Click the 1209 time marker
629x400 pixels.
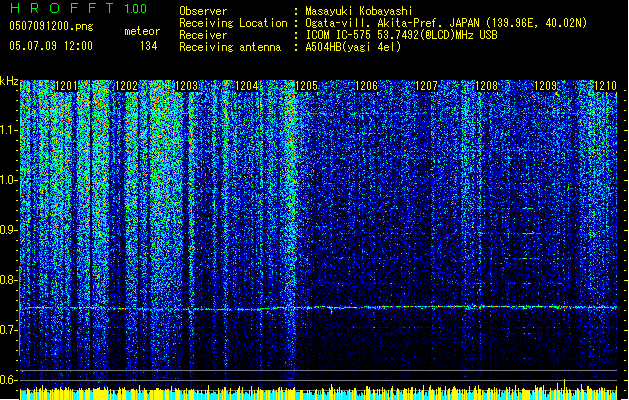tap(546, 86)
